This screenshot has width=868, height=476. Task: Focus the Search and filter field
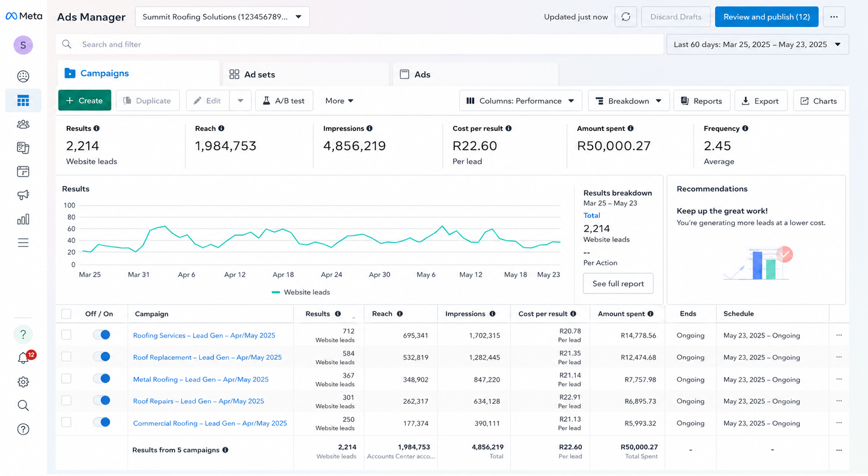pyautogui.click(x=359, y=45)
